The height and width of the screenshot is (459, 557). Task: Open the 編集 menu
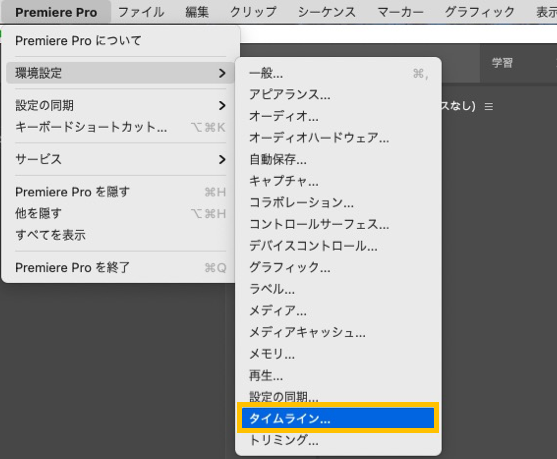click(x=197, y=12)
